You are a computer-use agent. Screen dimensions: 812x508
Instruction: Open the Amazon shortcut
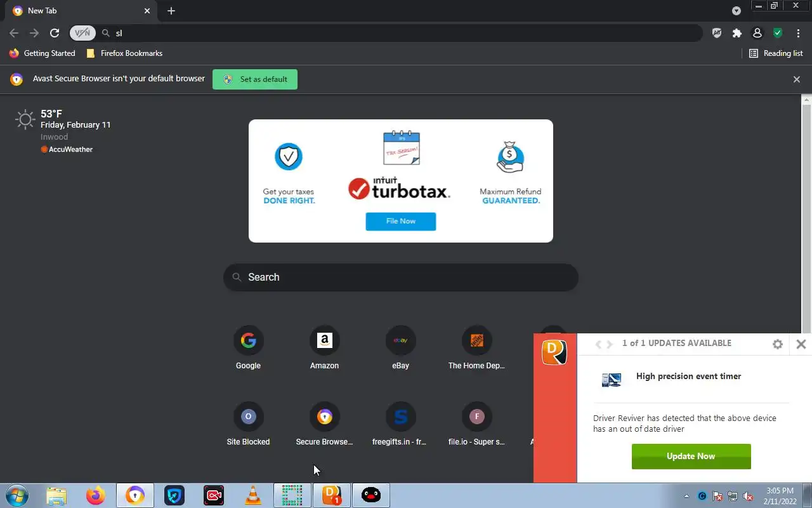click(x=324, y=348)
